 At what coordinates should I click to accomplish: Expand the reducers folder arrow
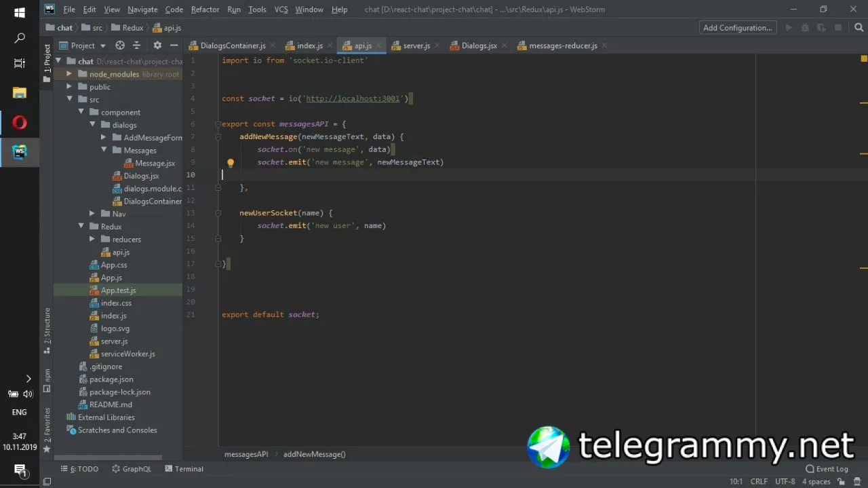[x=92, y=239]
